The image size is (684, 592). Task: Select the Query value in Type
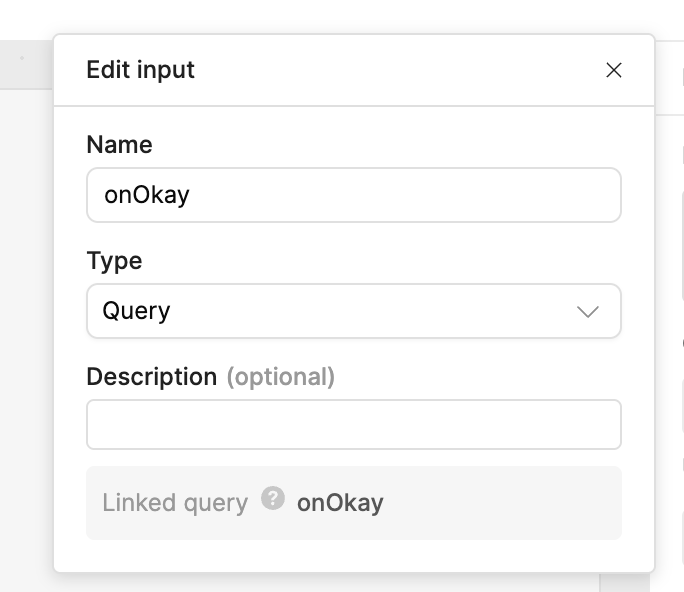point(136,311)
